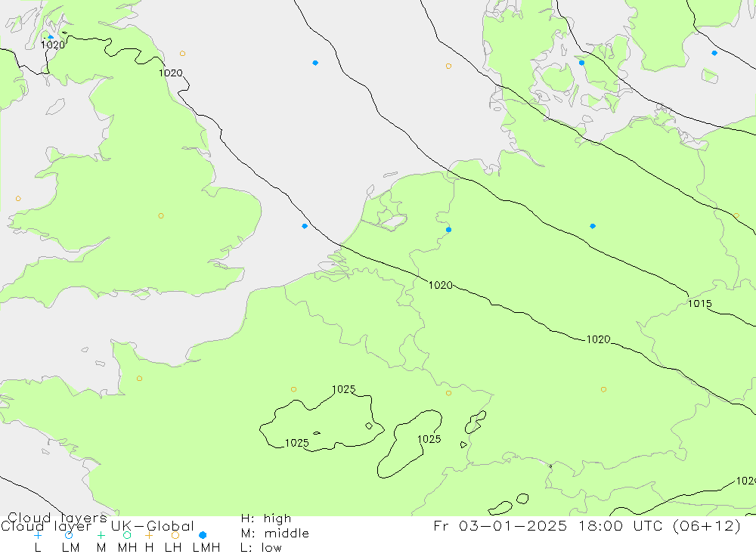This screenshot has width=756, height=554.
Task: Select the orange LH circle over eastern France
Action: pyautogui.click(x=449, y=394)
